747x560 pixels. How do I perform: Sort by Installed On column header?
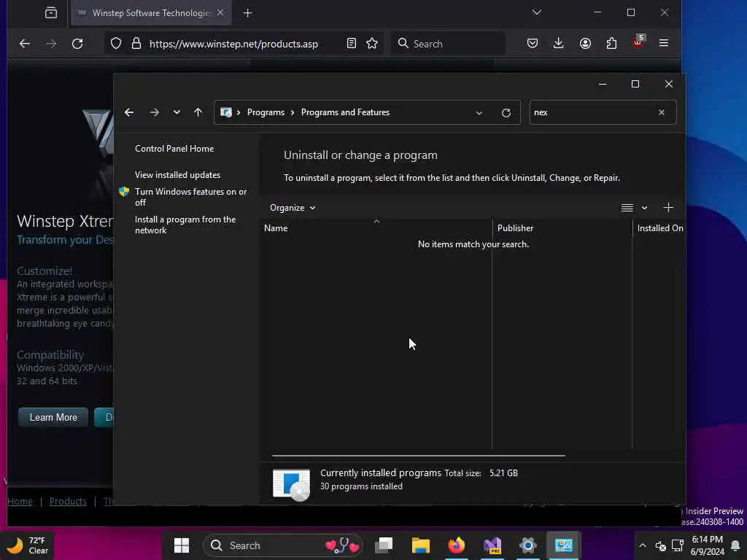659,228
